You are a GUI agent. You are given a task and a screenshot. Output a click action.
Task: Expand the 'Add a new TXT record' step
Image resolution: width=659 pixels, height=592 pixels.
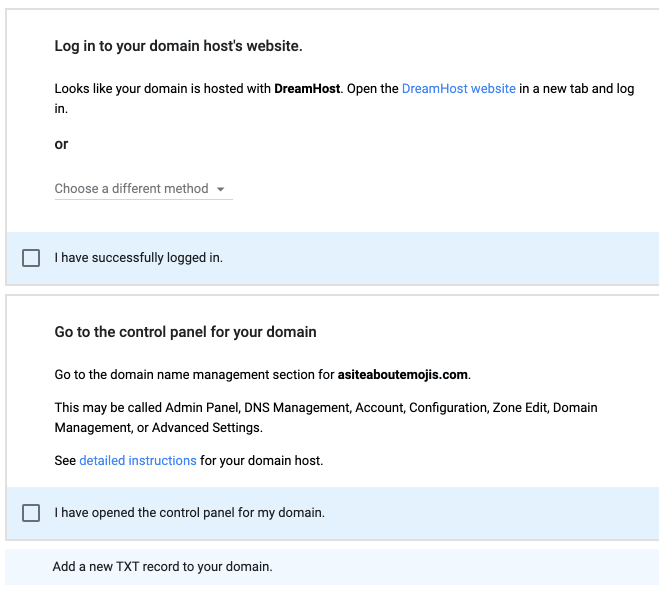click(x=162, y=567)
